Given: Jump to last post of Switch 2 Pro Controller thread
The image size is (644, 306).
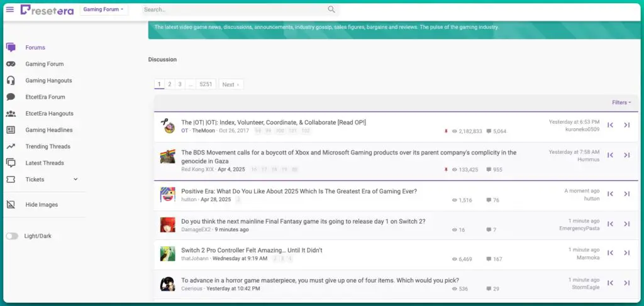Looking at the screenshot, I should [x=627, y=253].
